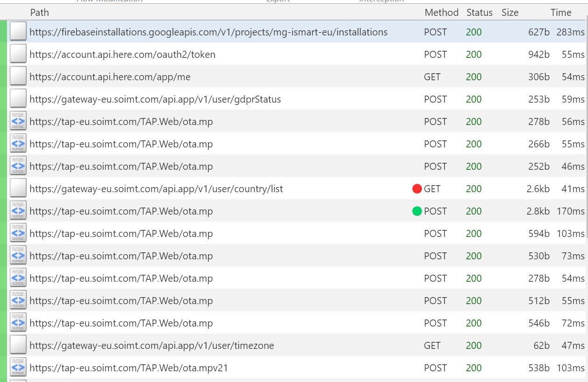Click the 200 status of the oauth2/token row
This screenshot has height=382, width=588.
coord(474,55)
